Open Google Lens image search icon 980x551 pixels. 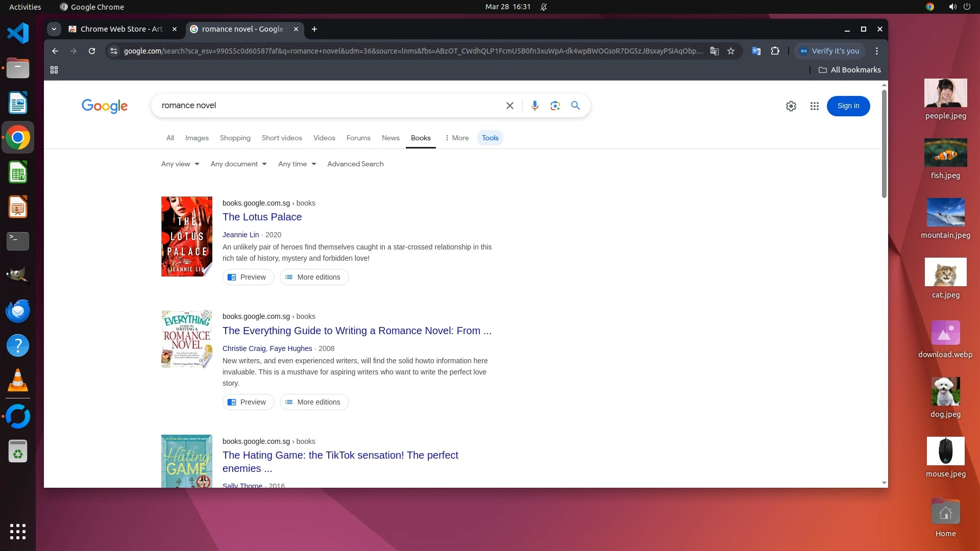[x=555, y=106]
